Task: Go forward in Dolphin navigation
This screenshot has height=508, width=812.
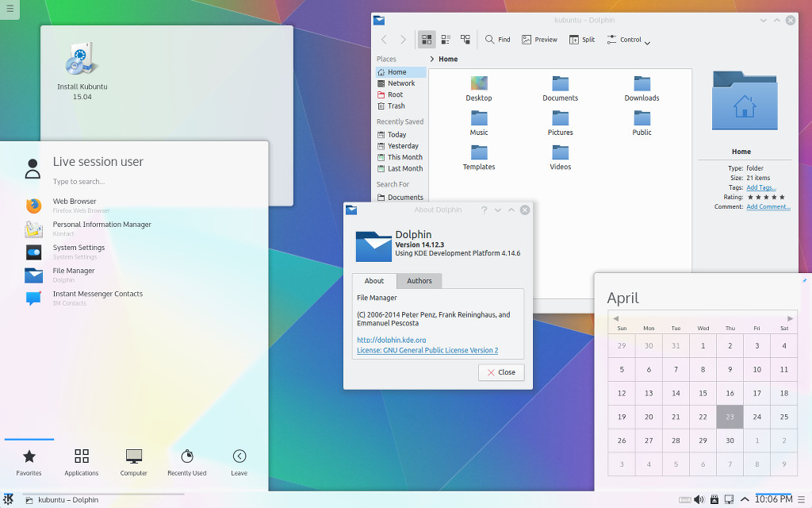Action: pyautogui.click(x=403, y=40)
